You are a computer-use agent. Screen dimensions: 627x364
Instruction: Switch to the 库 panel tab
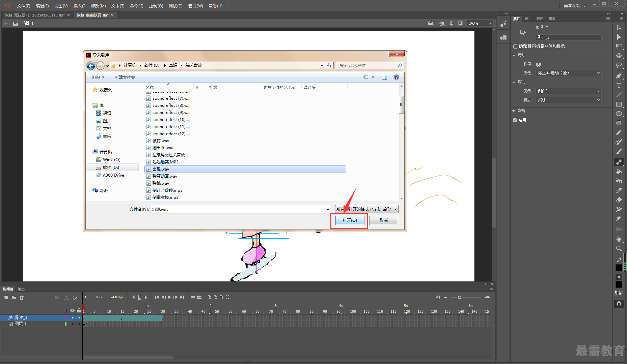(527, 19)
